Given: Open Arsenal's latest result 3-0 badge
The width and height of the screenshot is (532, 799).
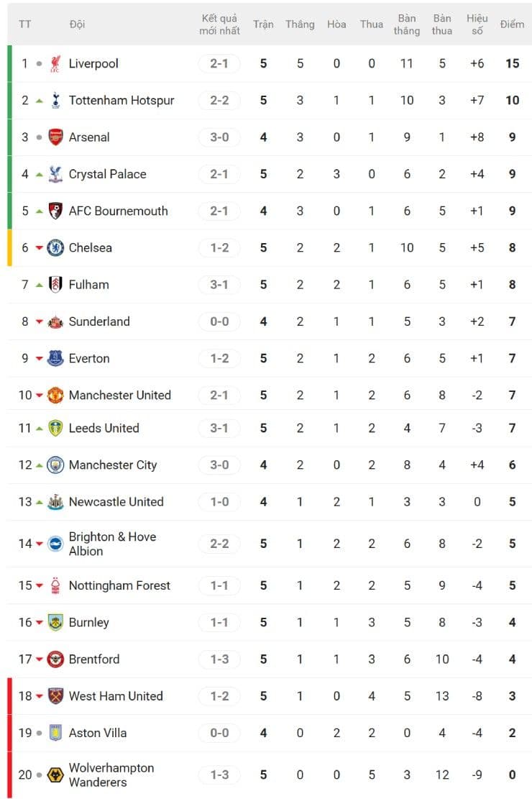Looking at the screenshot, I should click(x=219, y=137).
